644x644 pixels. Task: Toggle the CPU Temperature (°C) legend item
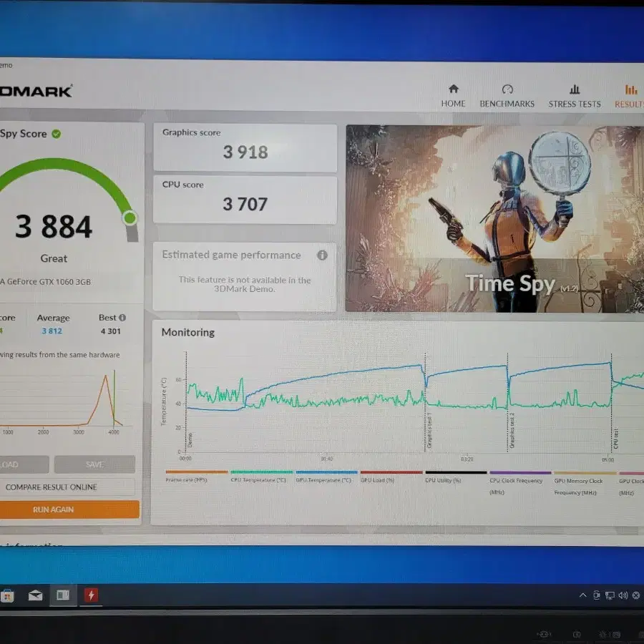coord(261,477)
